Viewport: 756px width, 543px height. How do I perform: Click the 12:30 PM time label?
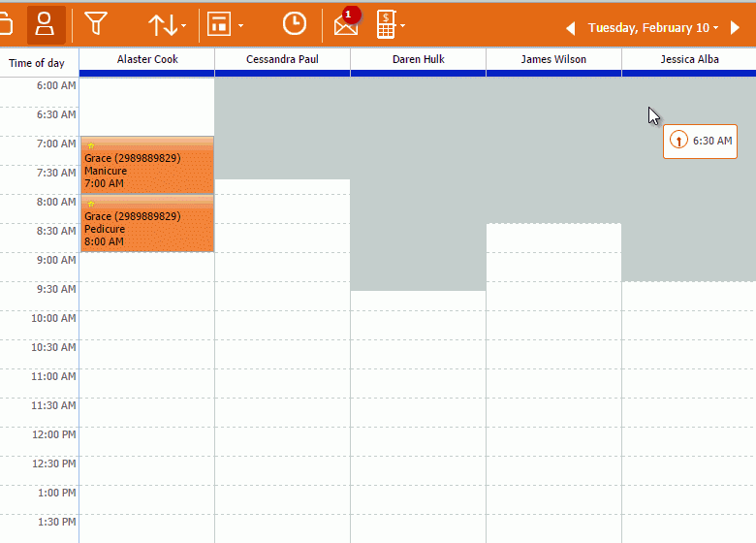click(x=54, y=463)
